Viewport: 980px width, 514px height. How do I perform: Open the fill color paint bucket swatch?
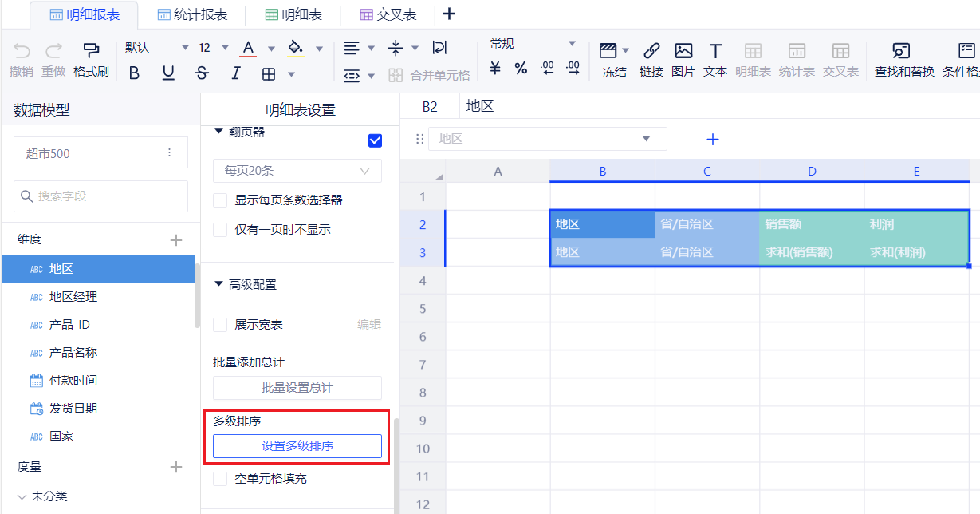pos(295,48)
